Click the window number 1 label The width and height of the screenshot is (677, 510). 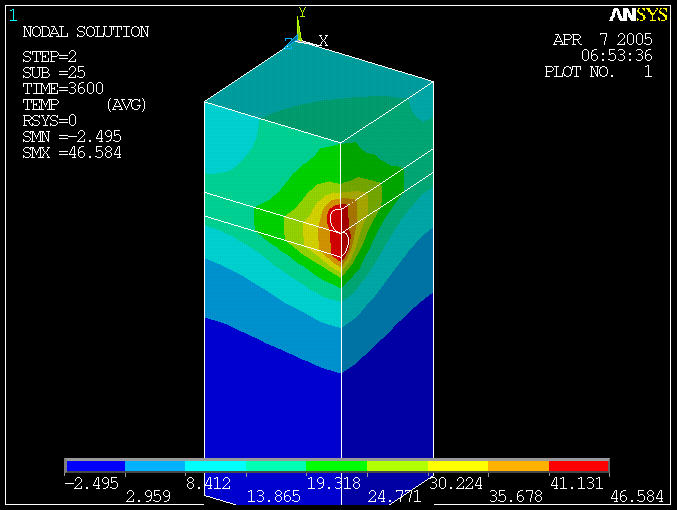pyautogui.click(x=13, y=16)
